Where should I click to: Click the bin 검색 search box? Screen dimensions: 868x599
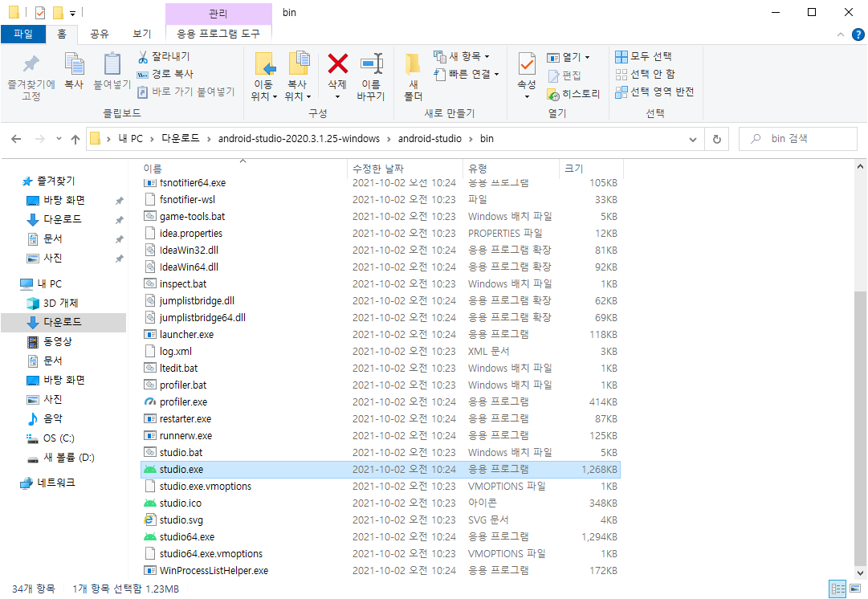tap(797, 139)
